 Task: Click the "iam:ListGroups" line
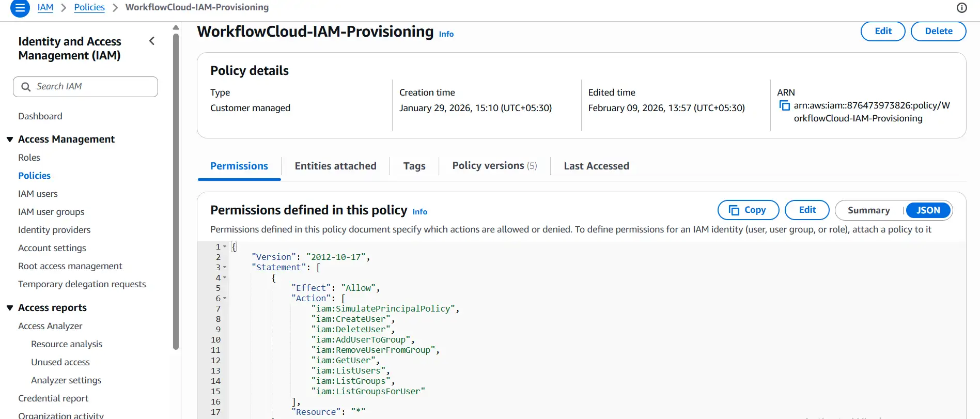[x=353, y=381]
